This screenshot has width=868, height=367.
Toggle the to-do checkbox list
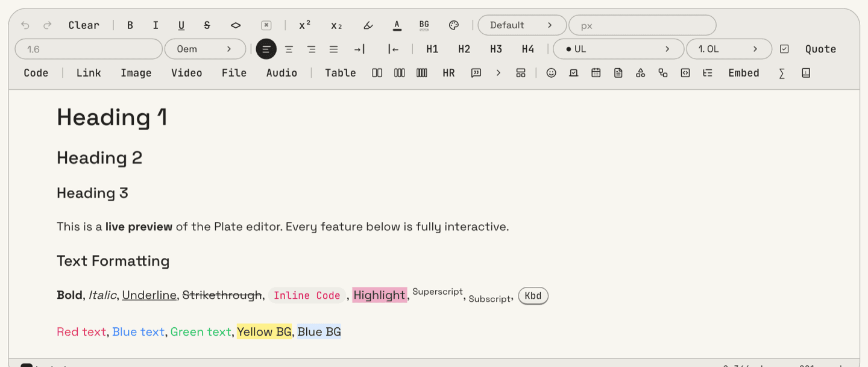click(x=784, y=49)
